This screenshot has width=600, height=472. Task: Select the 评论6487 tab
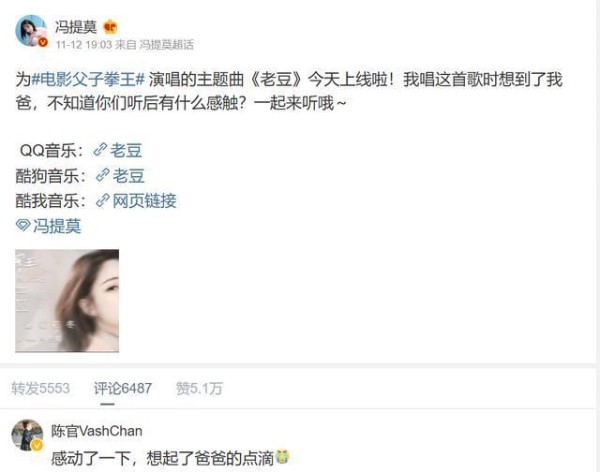click(123, 388)
